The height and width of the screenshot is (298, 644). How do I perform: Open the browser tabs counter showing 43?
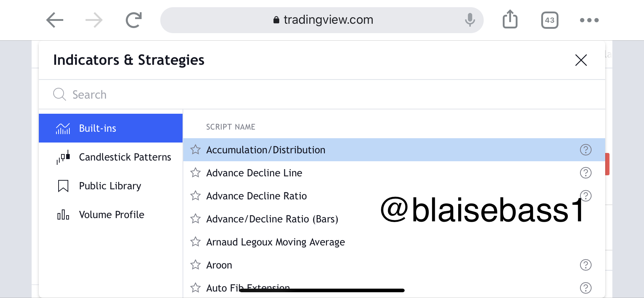549,20
